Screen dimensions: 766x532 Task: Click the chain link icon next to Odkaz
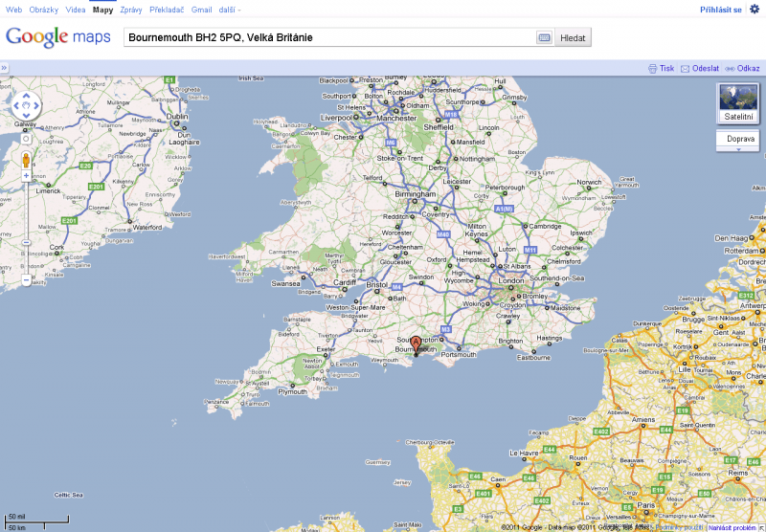[730, 69]
